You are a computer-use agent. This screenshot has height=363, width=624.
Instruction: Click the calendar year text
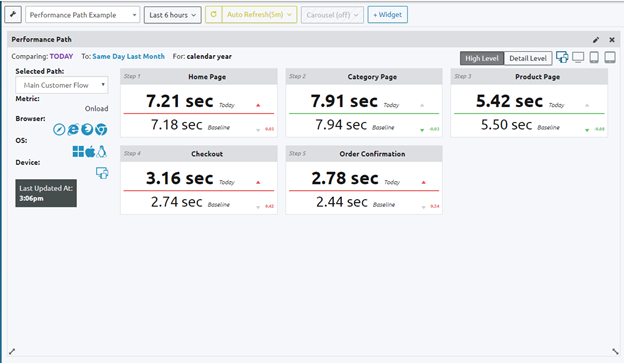click(209, 57)
